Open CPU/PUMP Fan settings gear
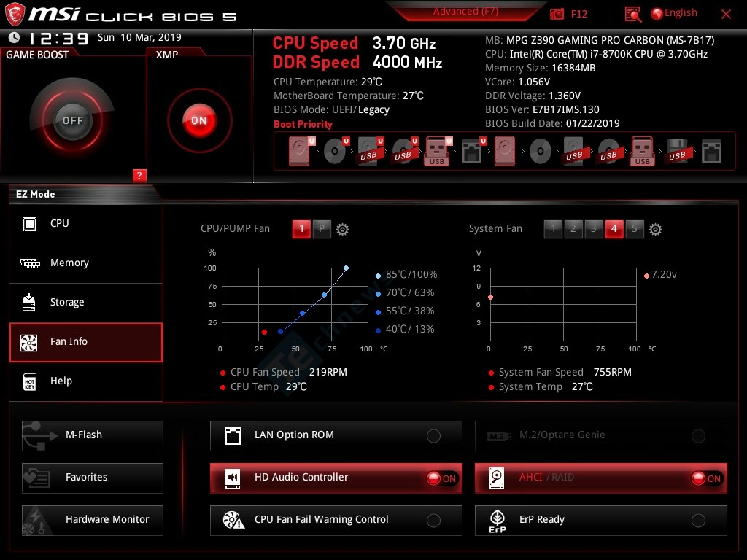Image resolution: width=747 pixels, height=560 pixels. click(x=342, y=229)
